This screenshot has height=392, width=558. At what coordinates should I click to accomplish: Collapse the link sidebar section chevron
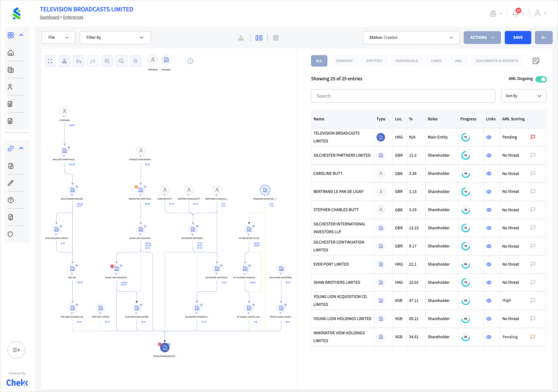click(21, 148)
